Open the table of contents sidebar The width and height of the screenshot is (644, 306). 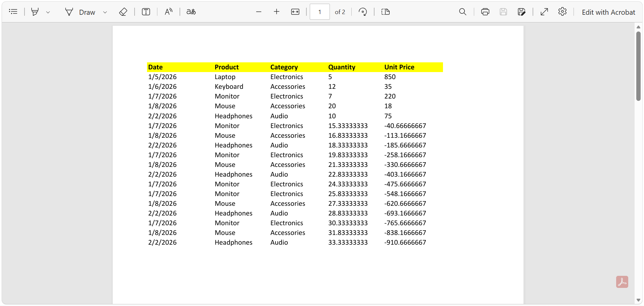coord(13,12)
